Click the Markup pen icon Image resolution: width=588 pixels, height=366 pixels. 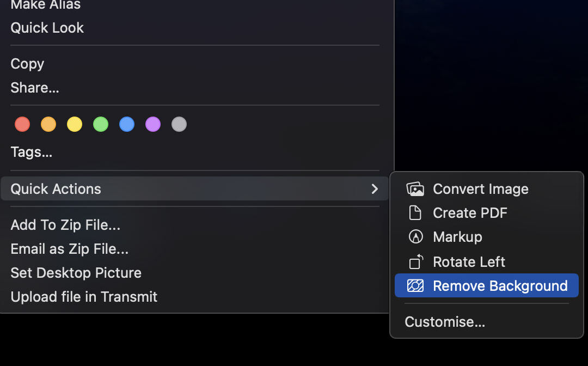[x=415, y=237]
